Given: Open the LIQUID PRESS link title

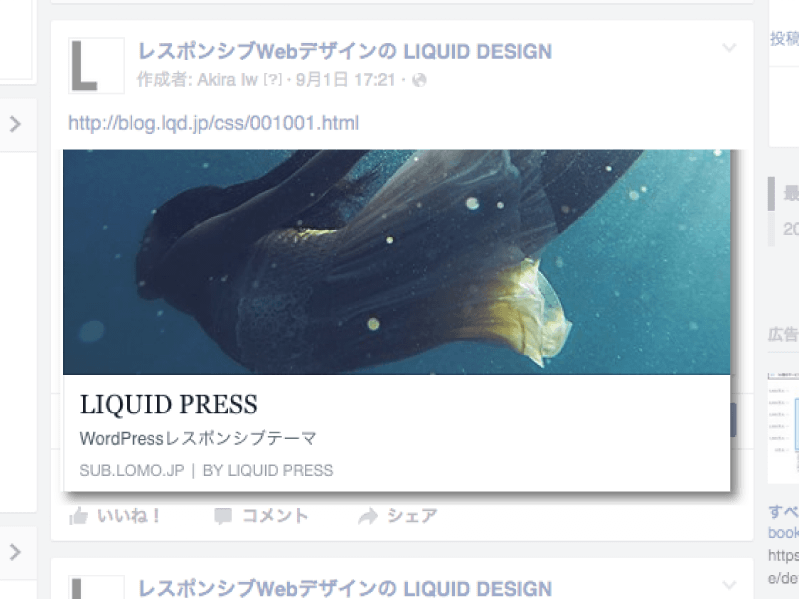Looking at the screenshot, I should click(168, 405).
